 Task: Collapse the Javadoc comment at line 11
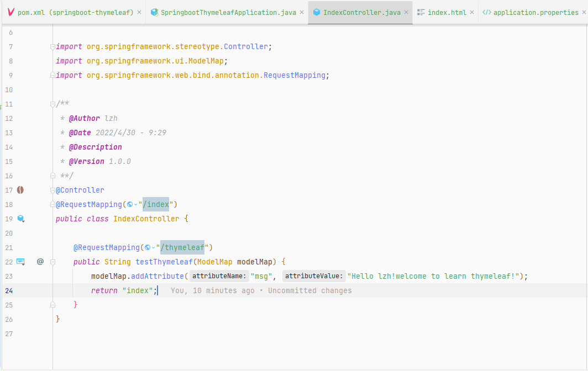[x=53, y=104]
